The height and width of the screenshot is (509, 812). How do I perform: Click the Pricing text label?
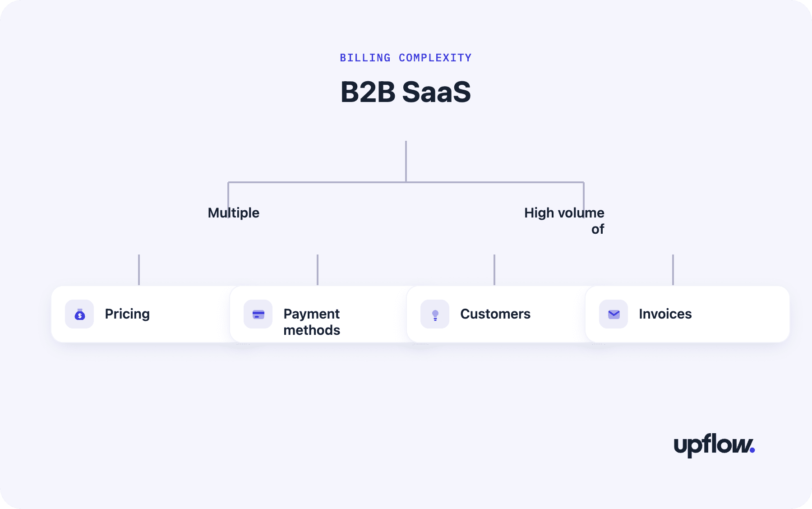click(x=127, y=314)
